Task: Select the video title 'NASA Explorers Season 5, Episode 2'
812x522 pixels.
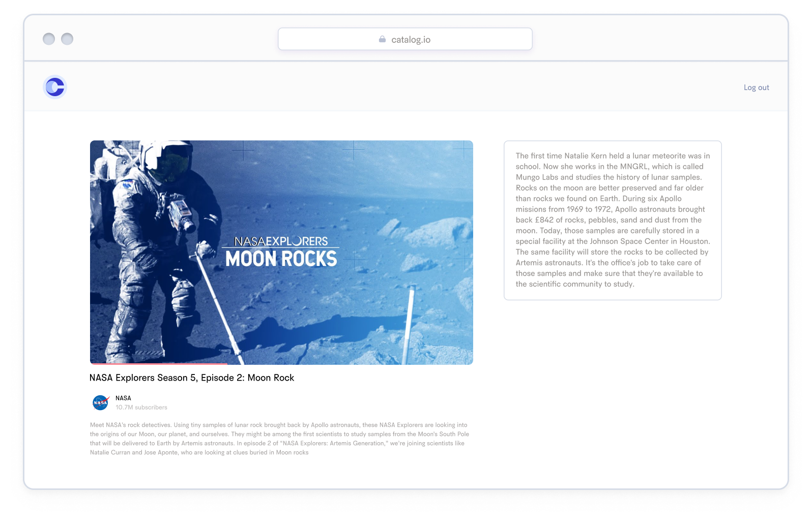Action: 192,378
